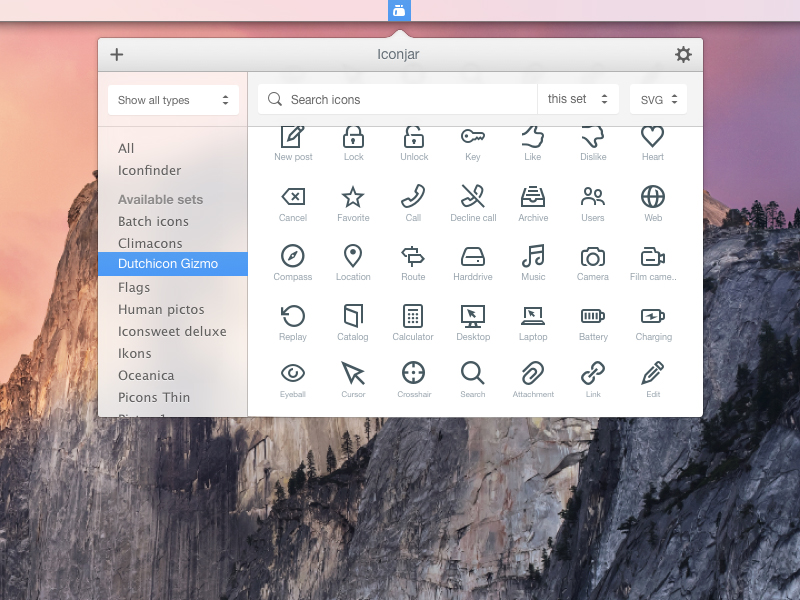Select the Edit pencil icon

(653, 373)
